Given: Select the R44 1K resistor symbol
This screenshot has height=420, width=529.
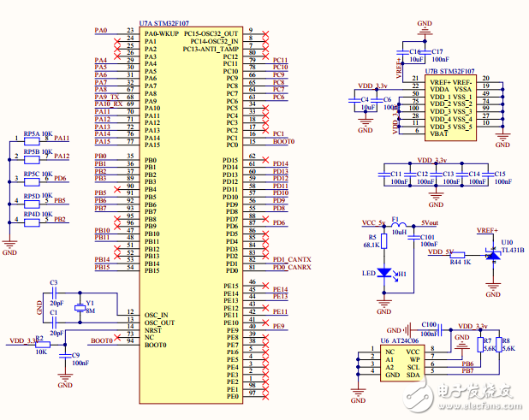Looking at the screenshot, I should [458, 257].
